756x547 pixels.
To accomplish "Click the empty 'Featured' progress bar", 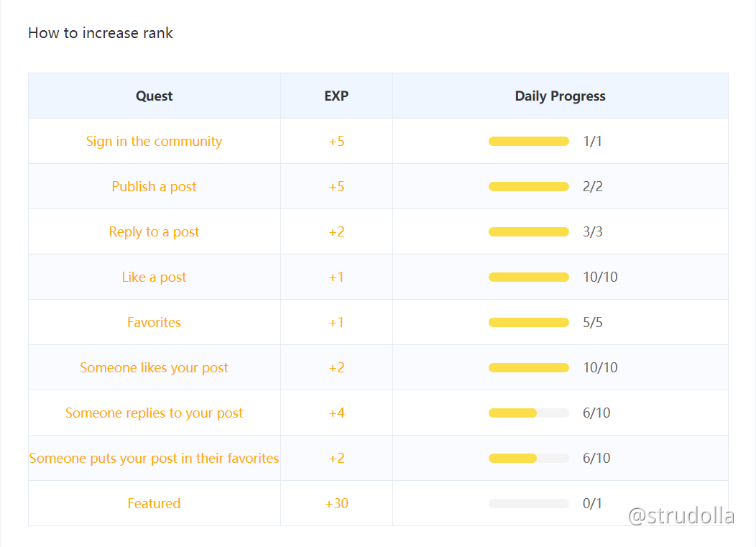I will (528, 503).
